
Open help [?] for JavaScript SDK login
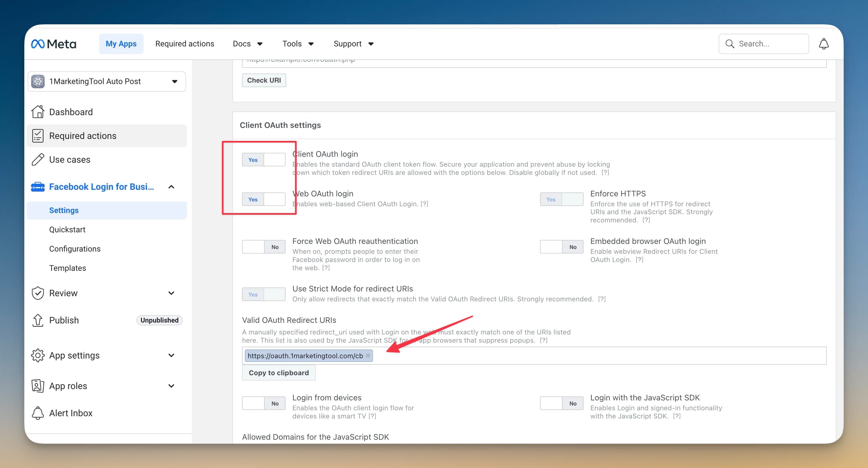pos(677,416)
